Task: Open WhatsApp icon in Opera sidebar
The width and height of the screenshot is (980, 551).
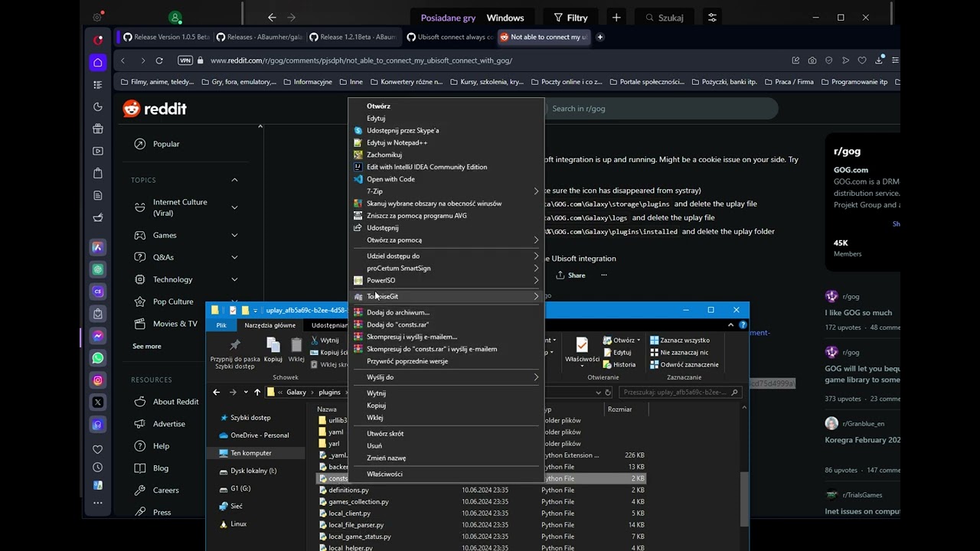Action: point(98,358)
